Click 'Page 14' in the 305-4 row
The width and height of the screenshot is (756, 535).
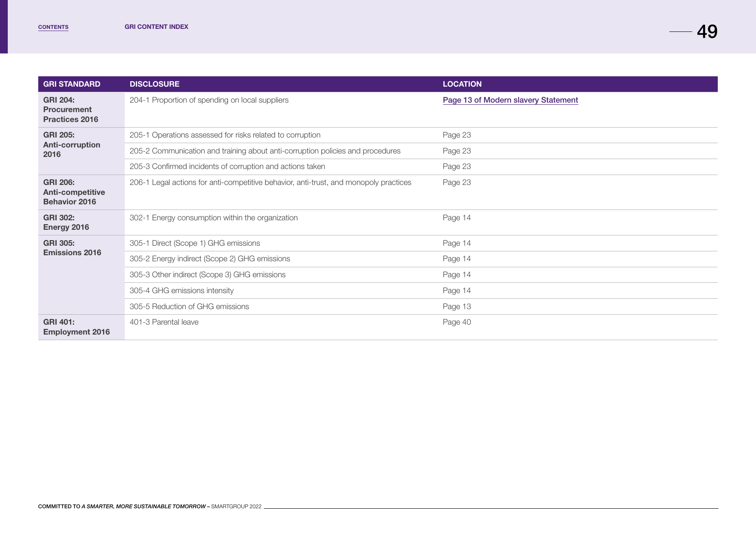click(457, 291)
